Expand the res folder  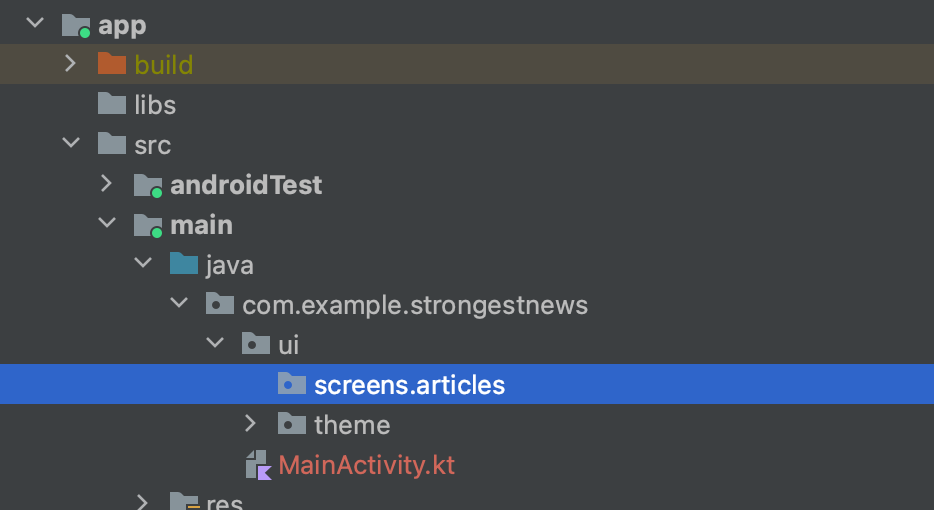[142, 502]
